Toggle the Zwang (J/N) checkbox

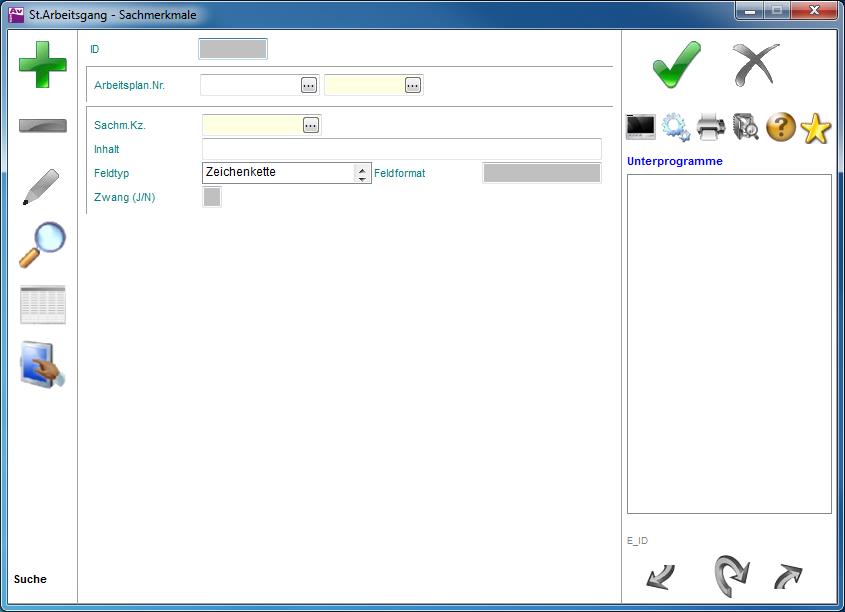(x=212, y=197)
